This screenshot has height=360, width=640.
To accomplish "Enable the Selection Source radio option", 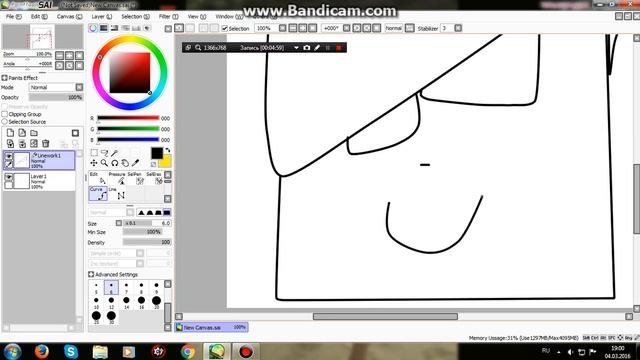I will (x=5, y=122).
